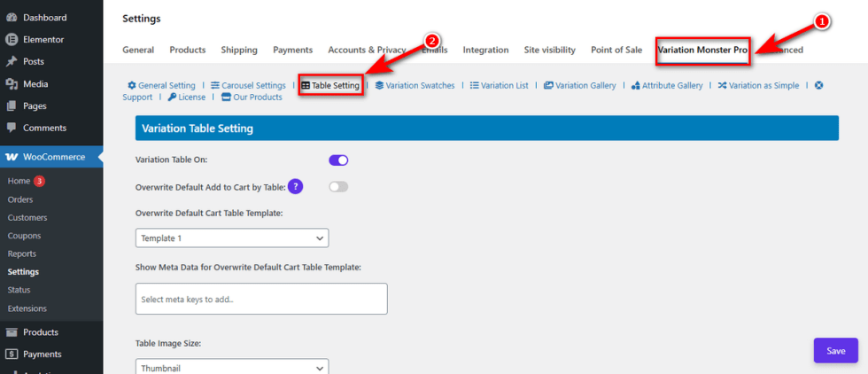868x374 pixels.
Task: Click the Pages icon in sidebar
Action: click(x=11, y=105)
